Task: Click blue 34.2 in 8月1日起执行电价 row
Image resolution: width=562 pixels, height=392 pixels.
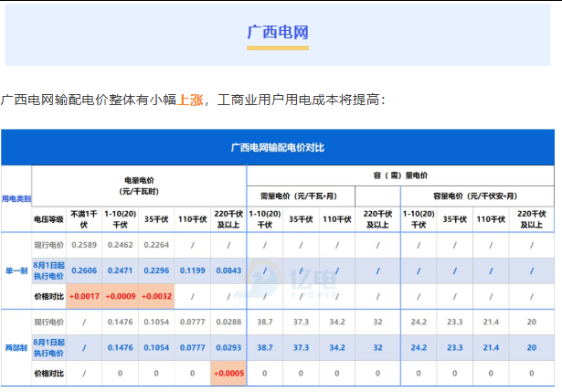Action: click(x=337, y=348)
